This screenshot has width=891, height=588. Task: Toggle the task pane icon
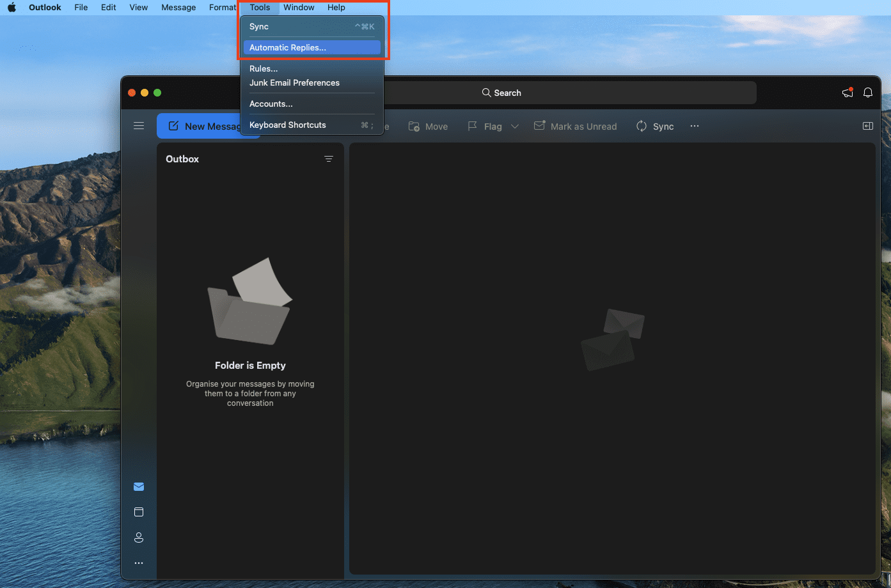[868, 126]
